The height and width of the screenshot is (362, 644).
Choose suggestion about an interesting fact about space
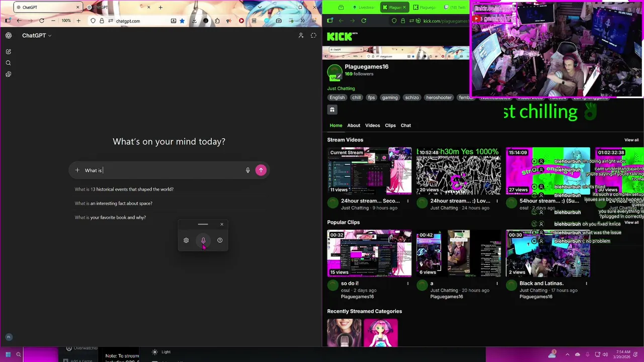113,203
